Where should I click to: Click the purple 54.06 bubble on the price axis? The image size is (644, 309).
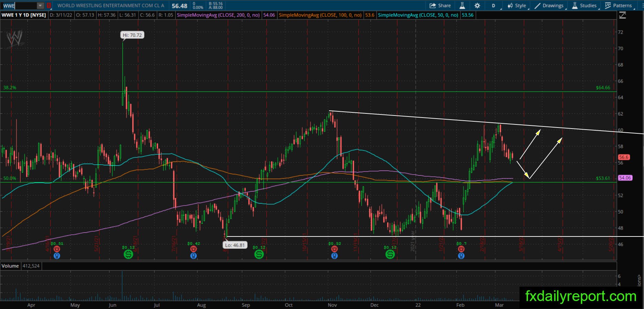pyautogui.click(x=625, y=178)
